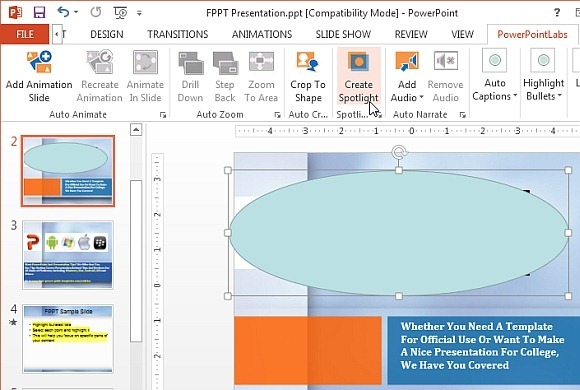Select slide 4 FPPT Sample Slide thumbnail

[x=68, y=339]
